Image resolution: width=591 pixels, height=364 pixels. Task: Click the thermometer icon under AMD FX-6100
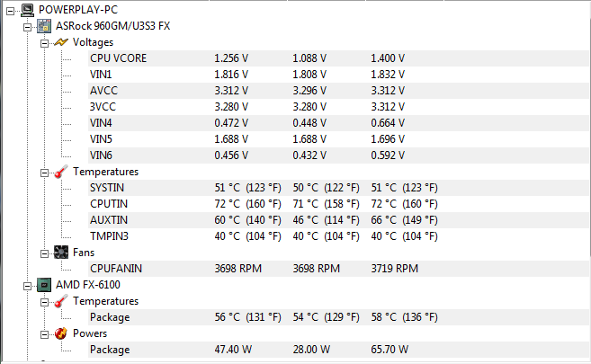click(x=61, y=301)
